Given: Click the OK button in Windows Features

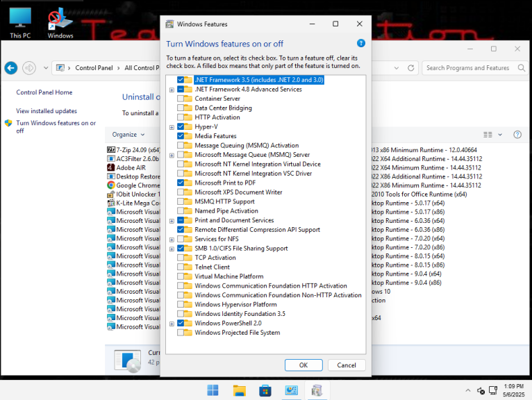Looking at the screenshot, I should click(x=304, y=365).
